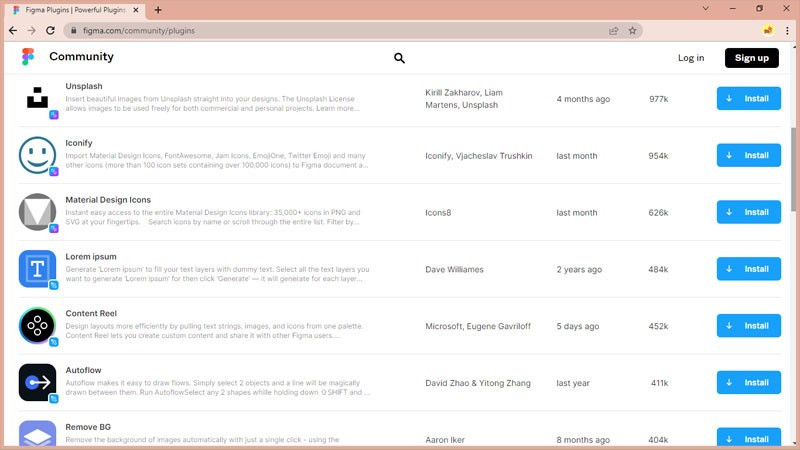
Task: Select the Figma Plugins browser tab
Action: [76, 10]
